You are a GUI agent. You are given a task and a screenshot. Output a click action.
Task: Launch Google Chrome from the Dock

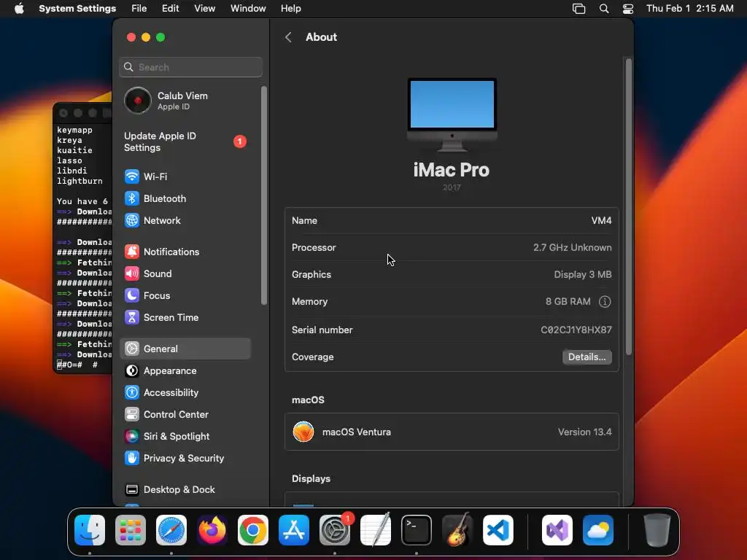(x=253, y=530)
